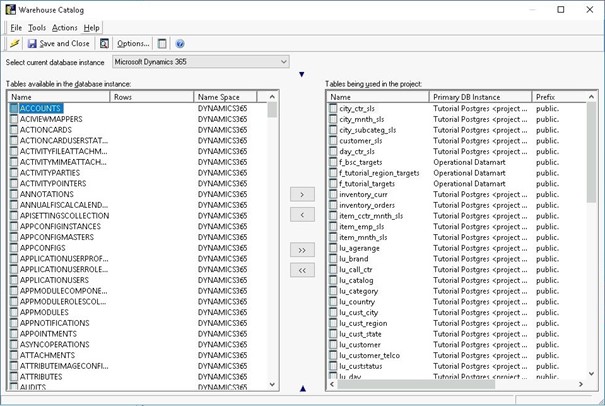Open the Actions menu
The width and height of the screenshot is (605, 406).
64,27
